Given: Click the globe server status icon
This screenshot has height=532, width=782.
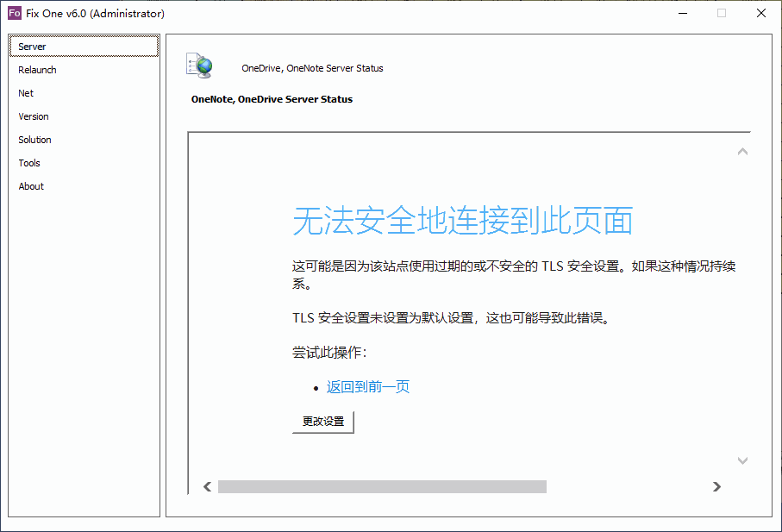Looking at the screenshot, I should (x=199, y=66).
